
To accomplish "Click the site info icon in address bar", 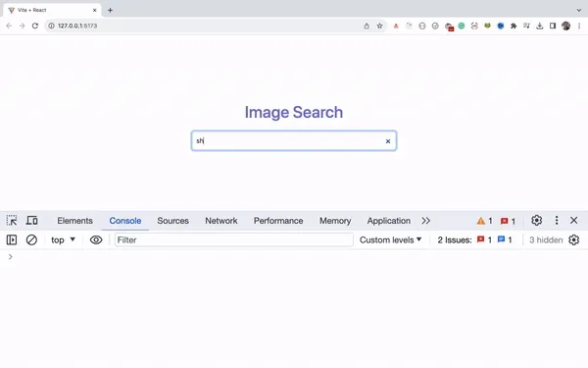I will click(x=51, y=26).
